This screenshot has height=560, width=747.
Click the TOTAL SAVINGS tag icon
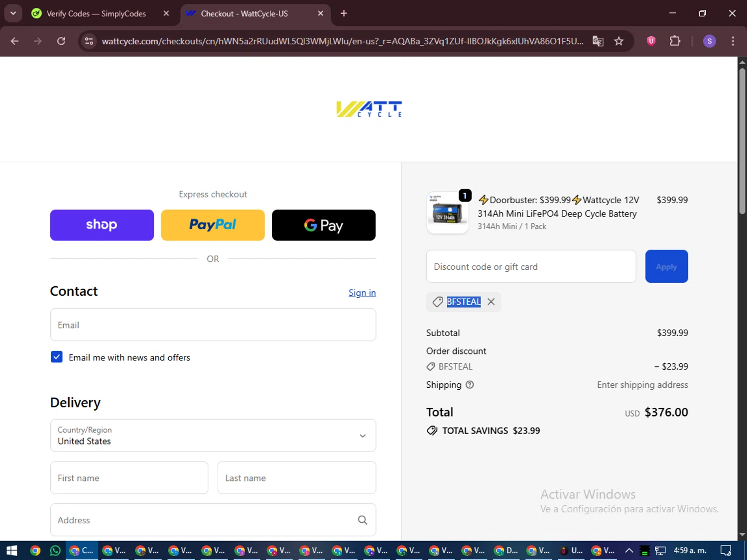point(432,431)
